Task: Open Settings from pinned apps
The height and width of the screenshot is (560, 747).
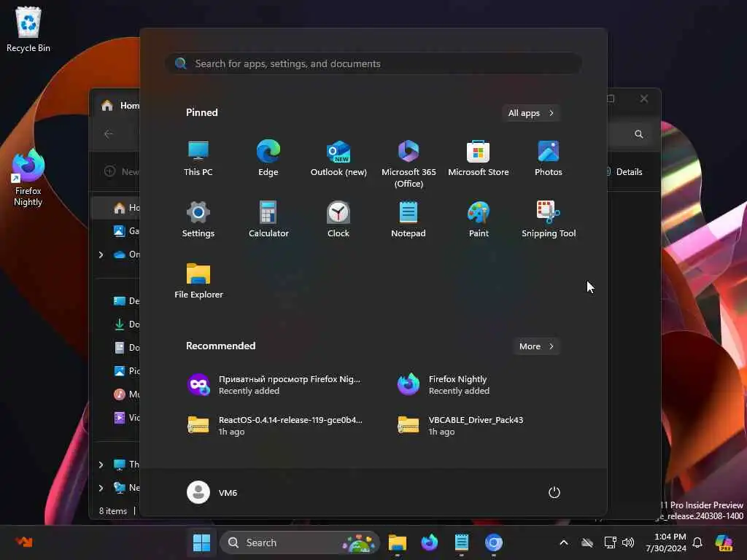Action: pos(198,219)
